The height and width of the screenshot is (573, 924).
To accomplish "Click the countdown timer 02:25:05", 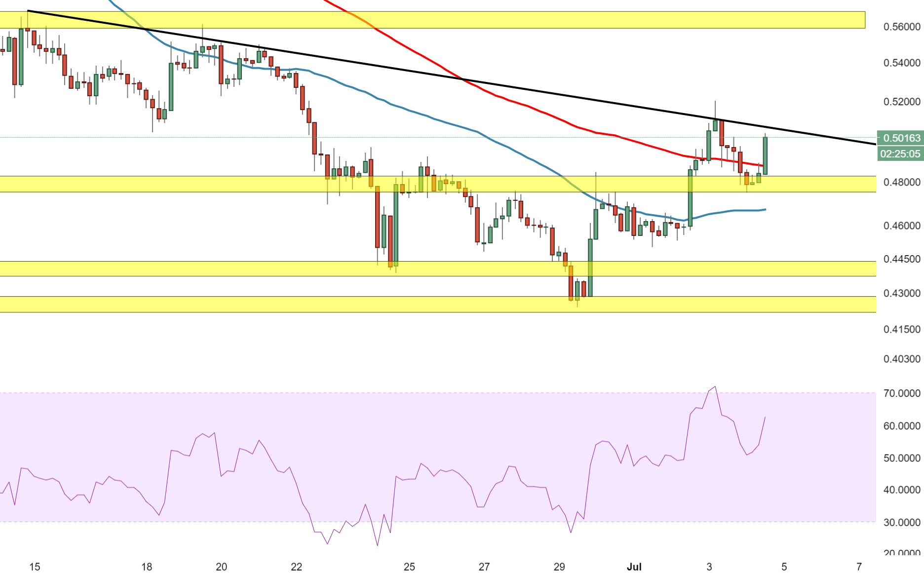I will [x=900, y=154].
